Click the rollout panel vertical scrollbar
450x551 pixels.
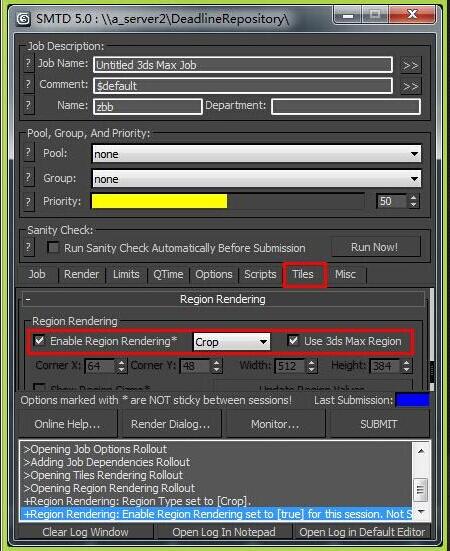click(431, 339)
